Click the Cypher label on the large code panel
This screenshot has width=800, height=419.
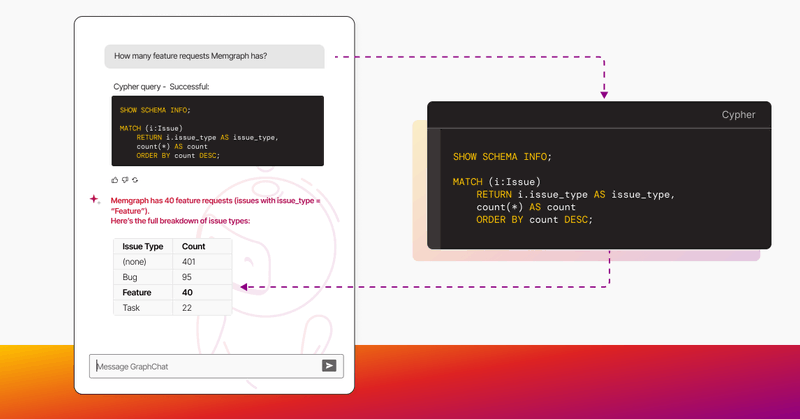pos(738,115)
